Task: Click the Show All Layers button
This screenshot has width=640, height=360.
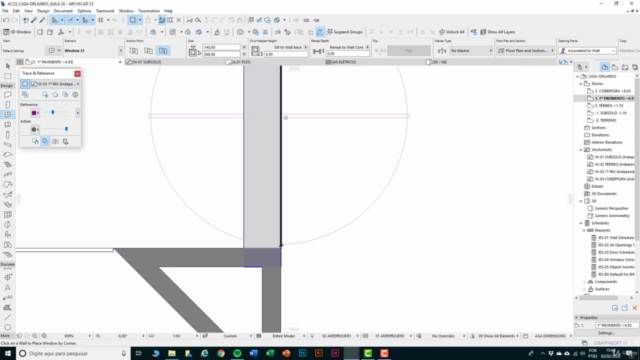Action: [498, 32]
